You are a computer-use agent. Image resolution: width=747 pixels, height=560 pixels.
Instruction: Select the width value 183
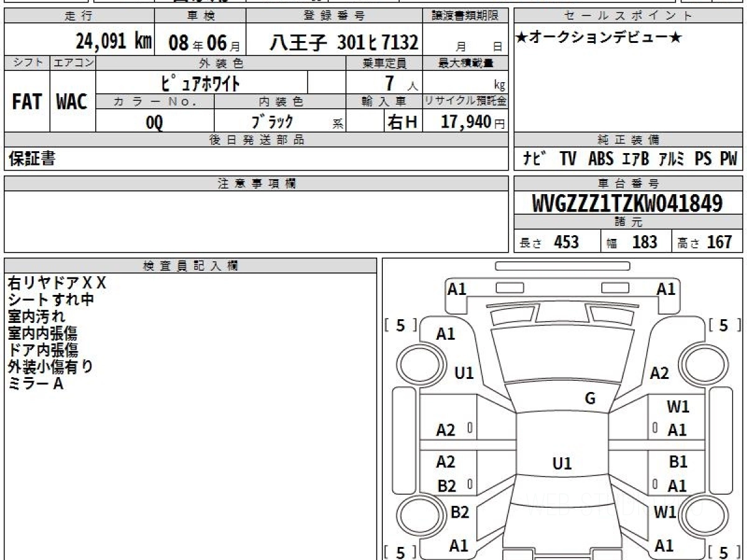coord(644,242)
